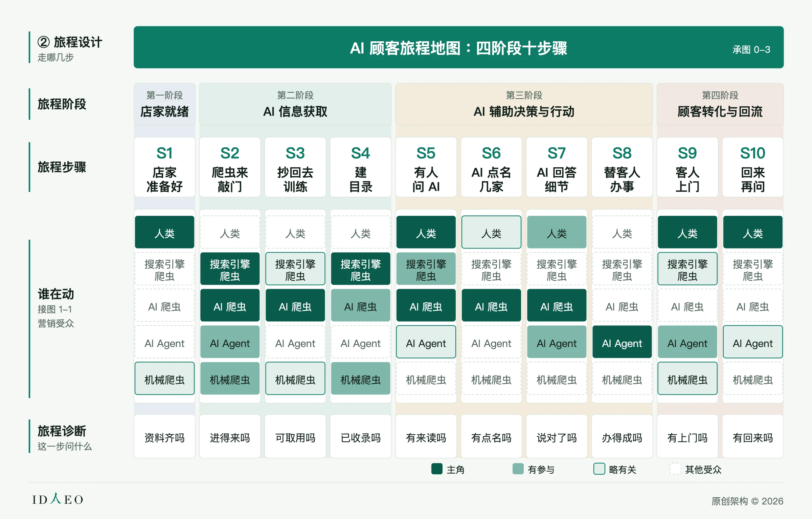Click the 第一阶段 店家就绪 stage header

(x=164, y=104)
